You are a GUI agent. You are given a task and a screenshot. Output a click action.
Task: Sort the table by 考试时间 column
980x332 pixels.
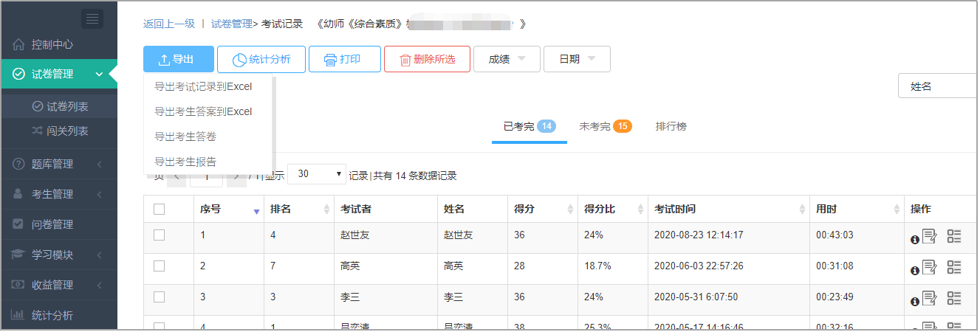click(x=803, y=210)
